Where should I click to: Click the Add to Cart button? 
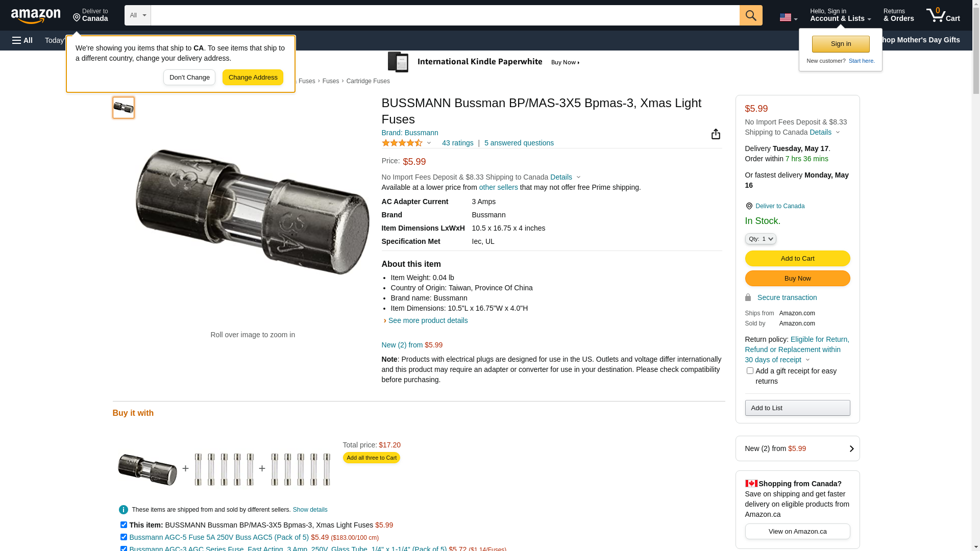point(797,258)
